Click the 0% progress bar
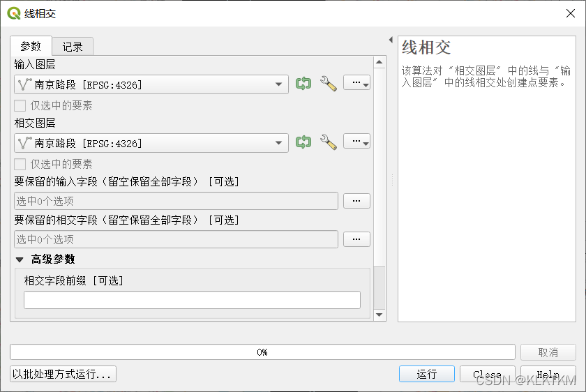This screenshot has height=392, width=586. click(262, 352)
